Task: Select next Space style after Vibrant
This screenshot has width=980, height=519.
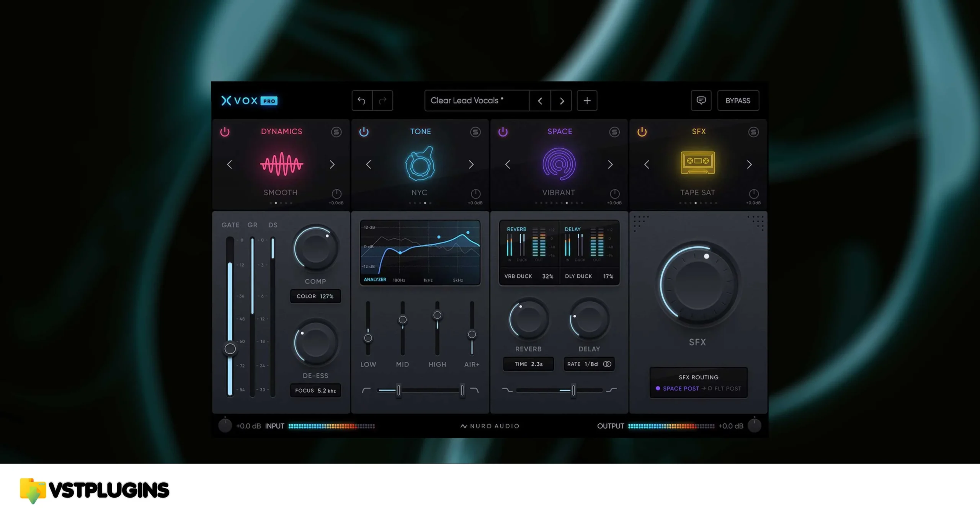Action: [x=610, y=164]
